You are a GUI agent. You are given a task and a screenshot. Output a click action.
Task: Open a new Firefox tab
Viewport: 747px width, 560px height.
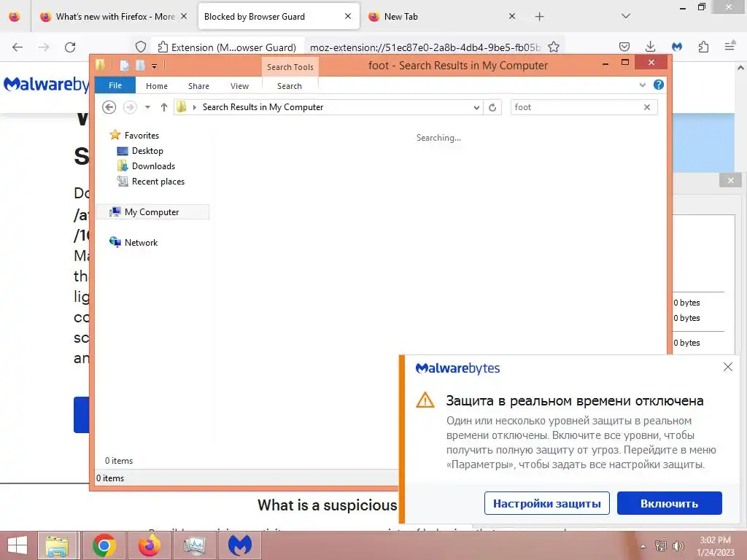pyautogui.click(x=539, y=17)
